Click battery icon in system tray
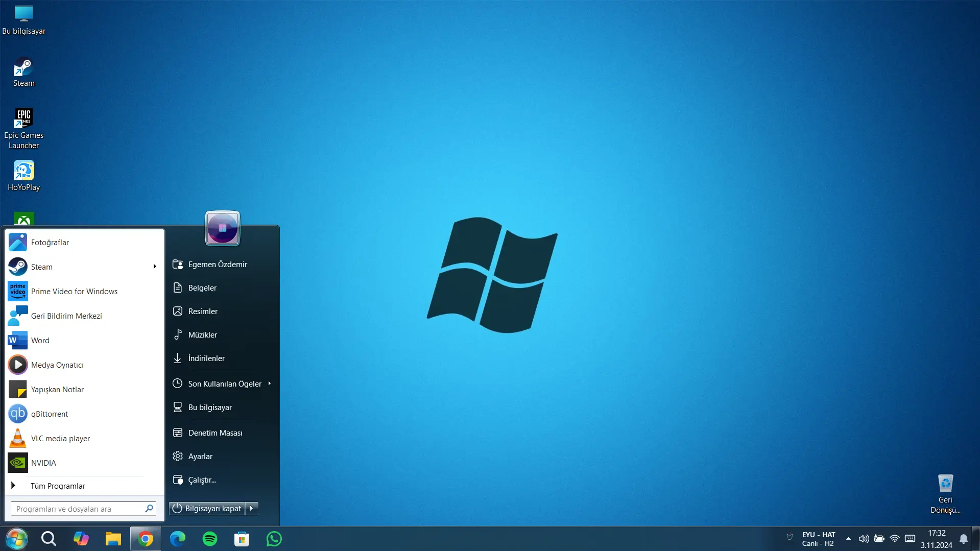 879,539
